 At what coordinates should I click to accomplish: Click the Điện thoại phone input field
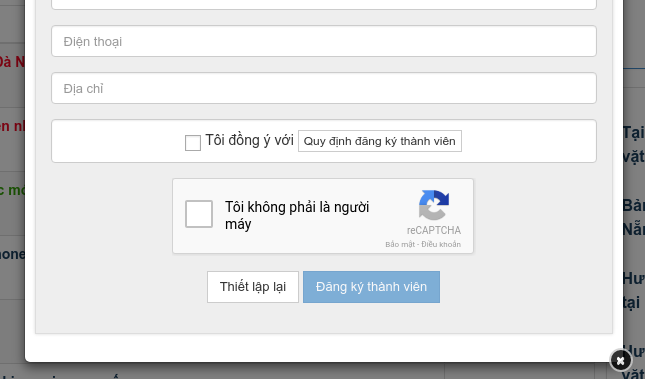324,41
